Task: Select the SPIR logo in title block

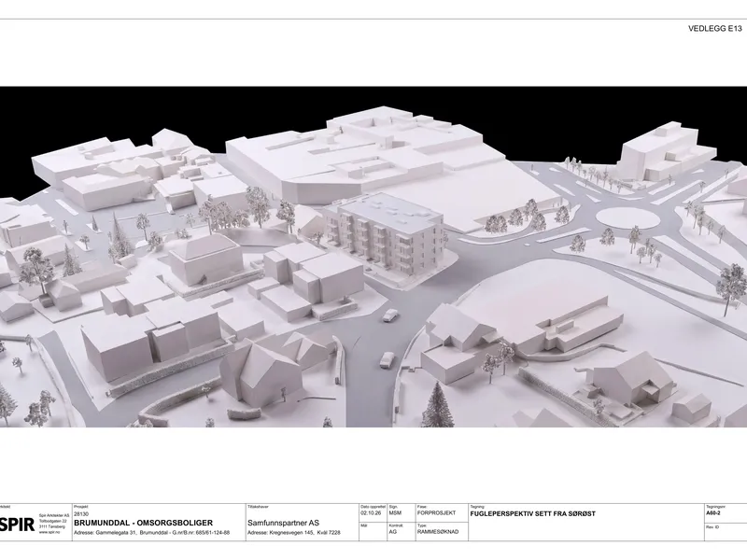Action: [x=17, y=525]
